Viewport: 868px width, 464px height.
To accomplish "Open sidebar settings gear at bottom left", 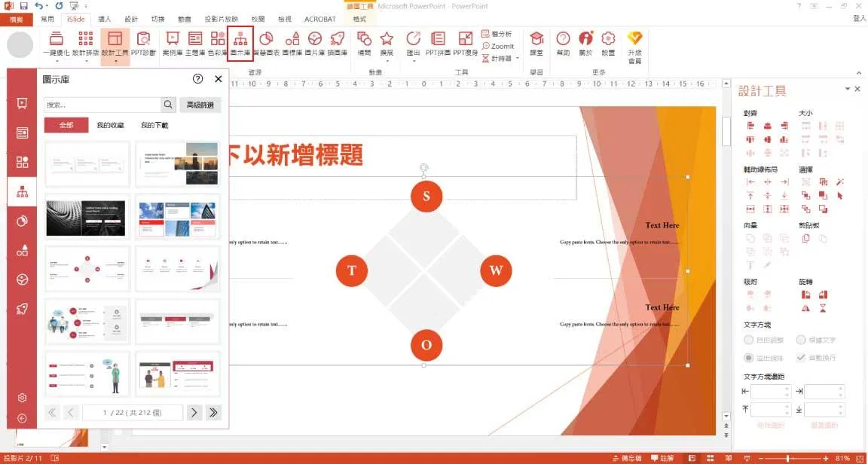I will [22, 398].
